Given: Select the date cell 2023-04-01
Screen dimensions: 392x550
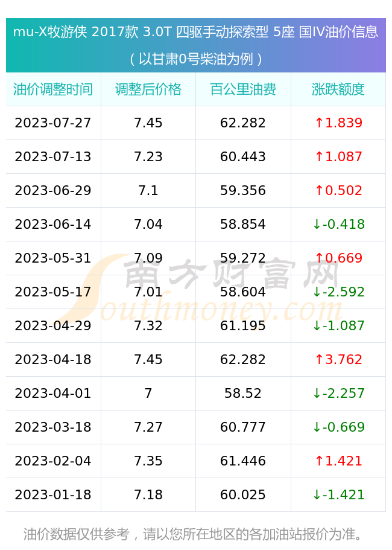Looking at the screenshot, I should tap(53, 393).
